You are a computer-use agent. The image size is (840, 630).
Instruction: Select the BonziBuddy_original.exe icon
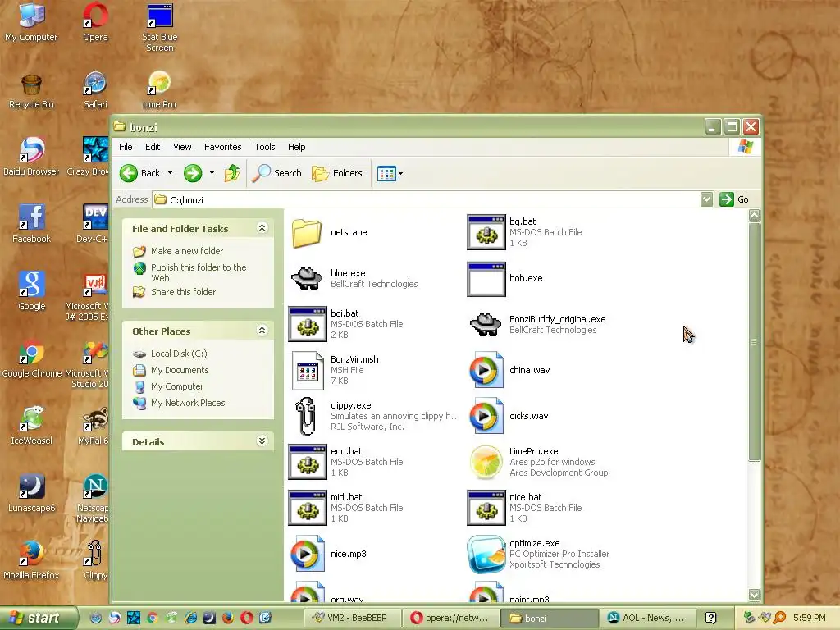click(486, 324)
